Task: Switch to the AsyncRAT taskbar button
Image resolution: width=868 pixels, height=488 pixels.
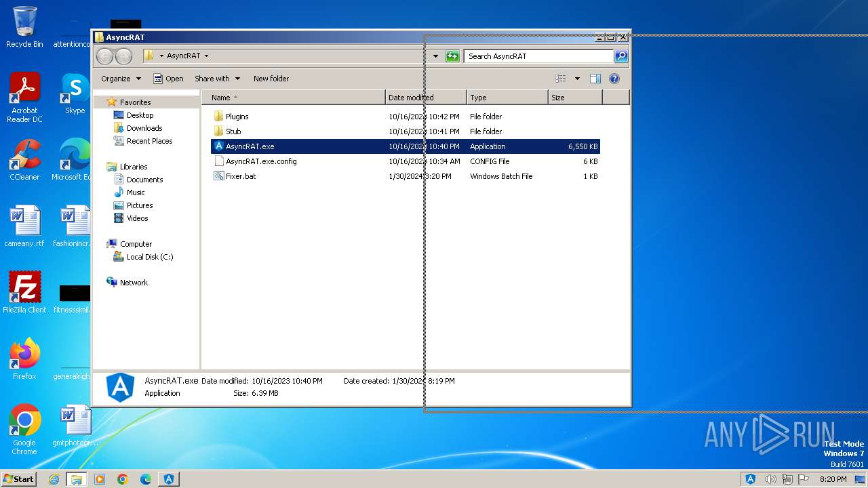Action: (x=169, y=479)
